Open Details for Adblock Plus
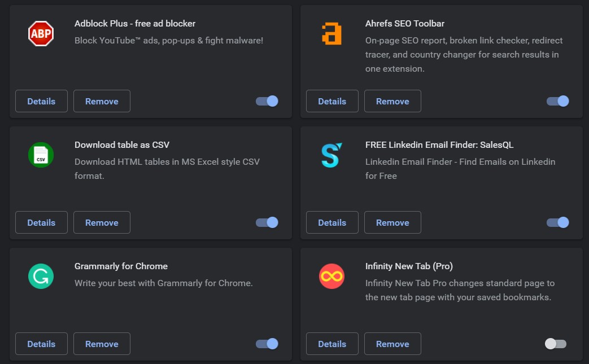This screenshot has height=364, width=589. (x=41, y=101)
